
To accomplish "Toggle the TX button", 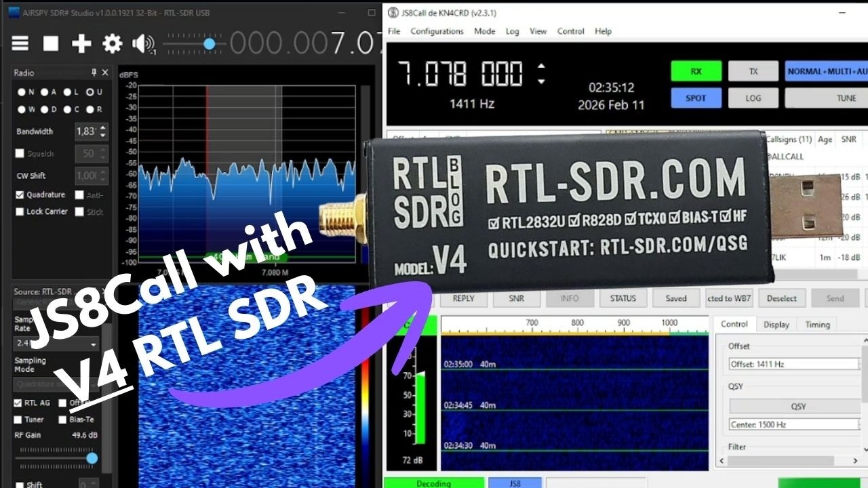I will [x=753, y=71].
